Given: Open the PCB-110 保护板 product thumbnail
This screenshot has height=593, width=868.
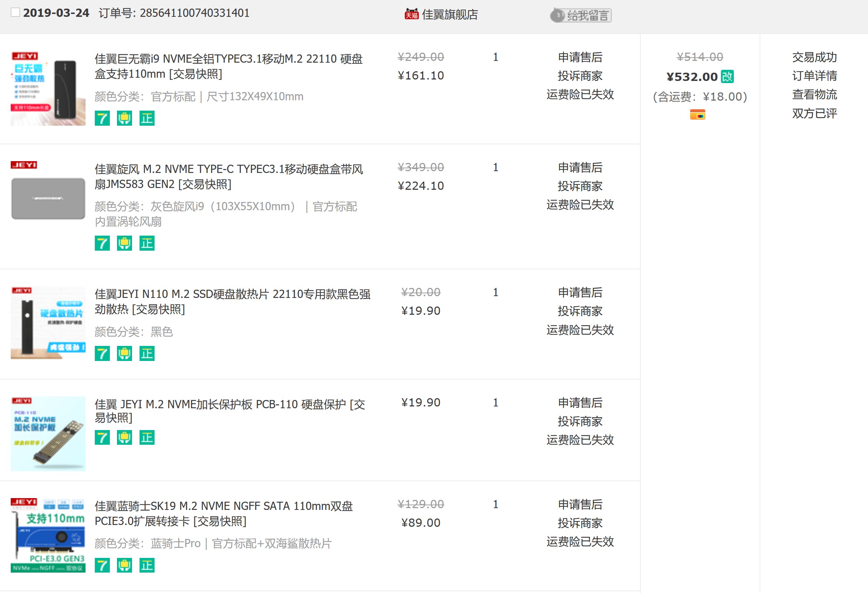Looking at the screenshot, I should click(x=48, y=434).
